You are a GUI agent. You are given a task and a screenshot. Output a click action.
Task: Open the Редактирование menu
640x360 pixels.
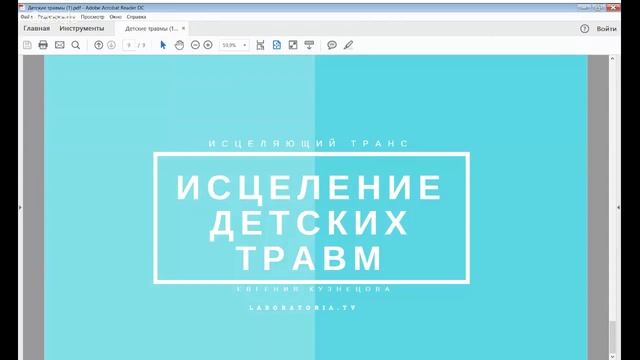tap(56, 17)
